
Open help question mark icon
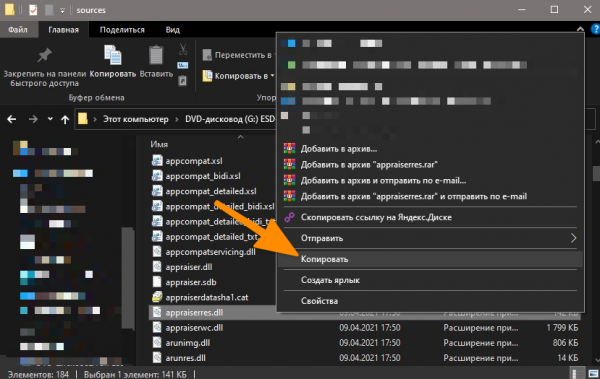pos(595,29)
